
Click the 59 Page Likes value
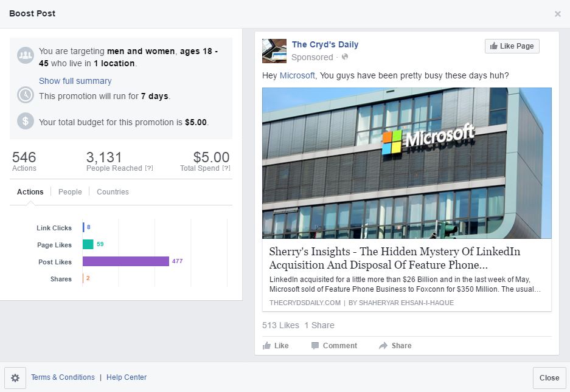pos(100,244)
